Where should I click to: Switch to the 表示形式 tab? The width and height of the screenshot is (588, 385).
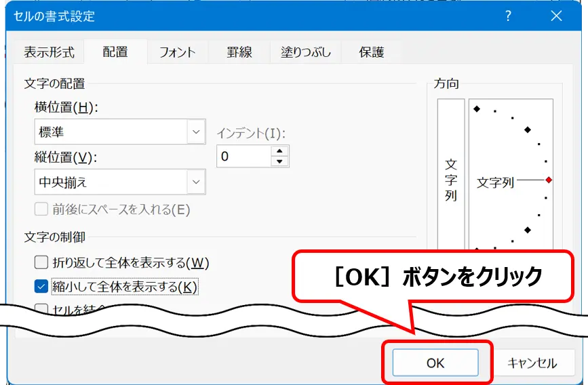point(49,52)
